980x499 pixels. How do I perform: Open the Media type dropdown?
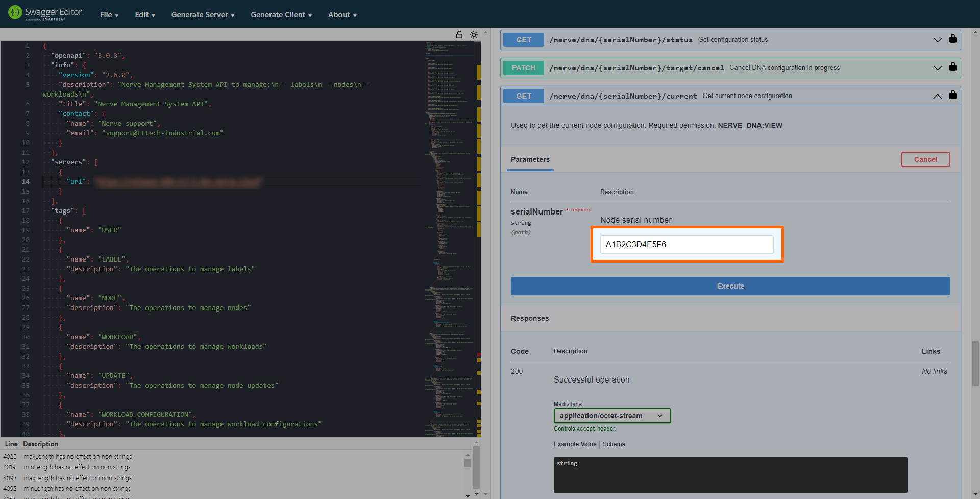click(611, 416)
